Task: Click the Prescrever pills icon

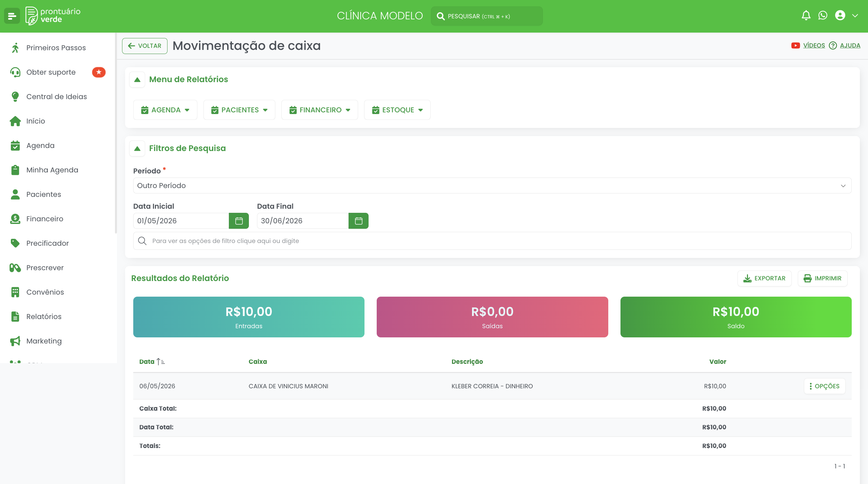Action: click(x=15, y=268)
